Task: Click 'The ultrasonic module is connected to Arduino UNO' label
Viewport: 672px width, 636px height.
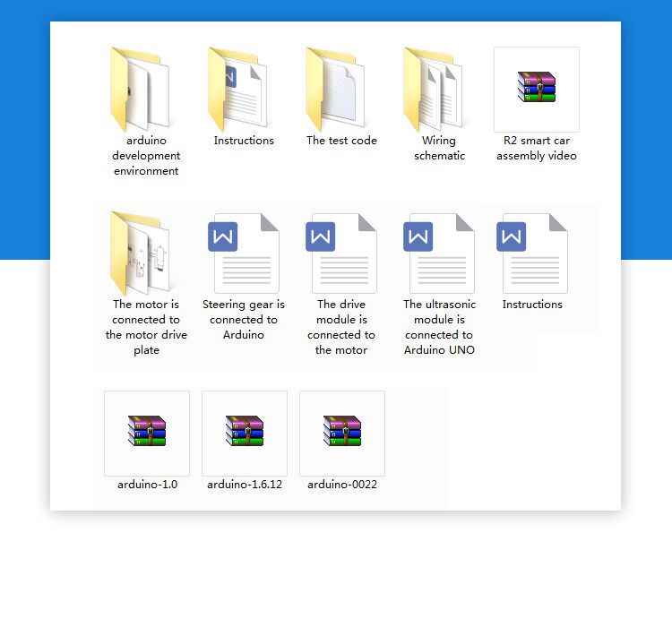Action: coord(439,327)
